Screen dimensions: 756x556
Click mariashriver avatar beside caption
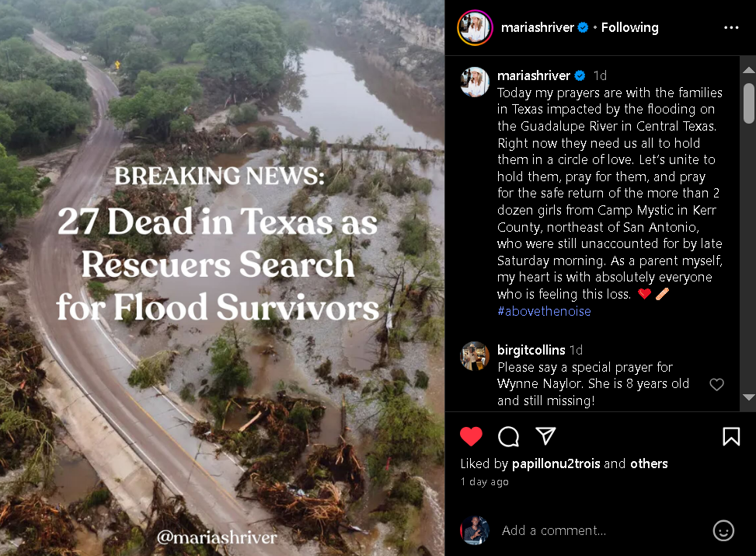pos(475,82)
